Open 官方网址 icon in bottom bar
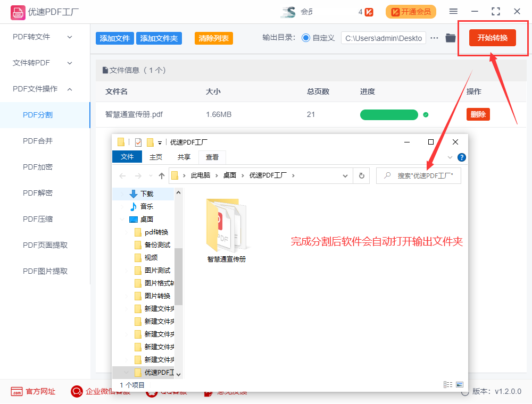The image size is (532, 404). [x=16, y=392]
